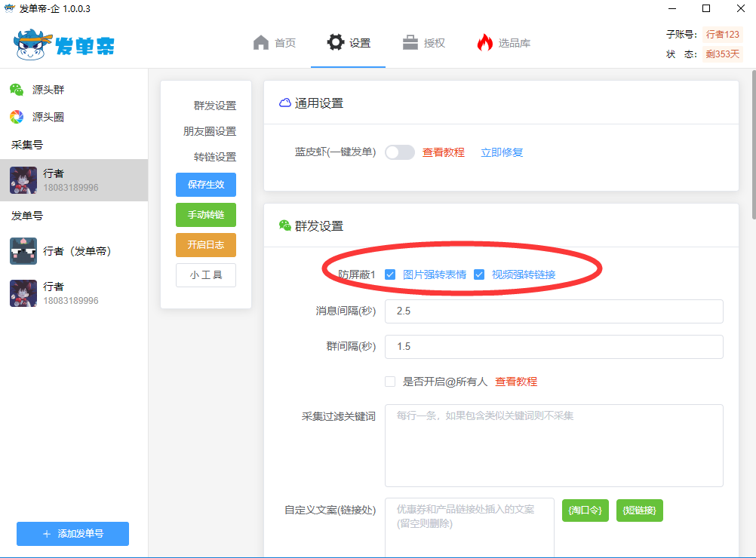This screenshot has height=558, width=756.
Task: Click the 发单号 section label
Action: click(27, 216)
